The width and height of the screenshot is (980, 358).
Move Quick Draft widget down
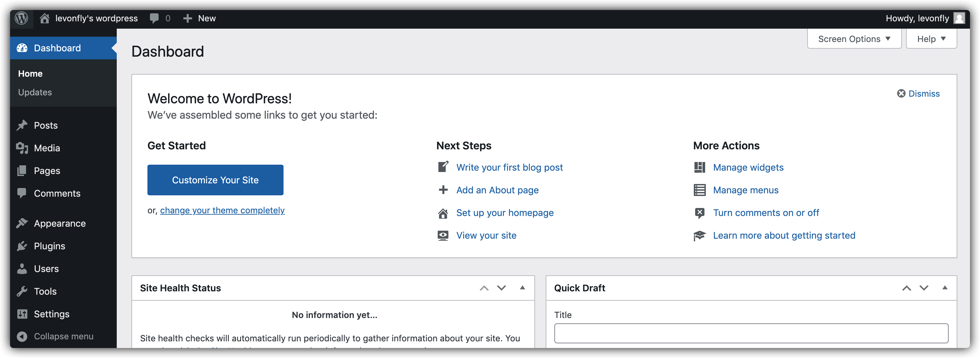(x=924, y=288)
